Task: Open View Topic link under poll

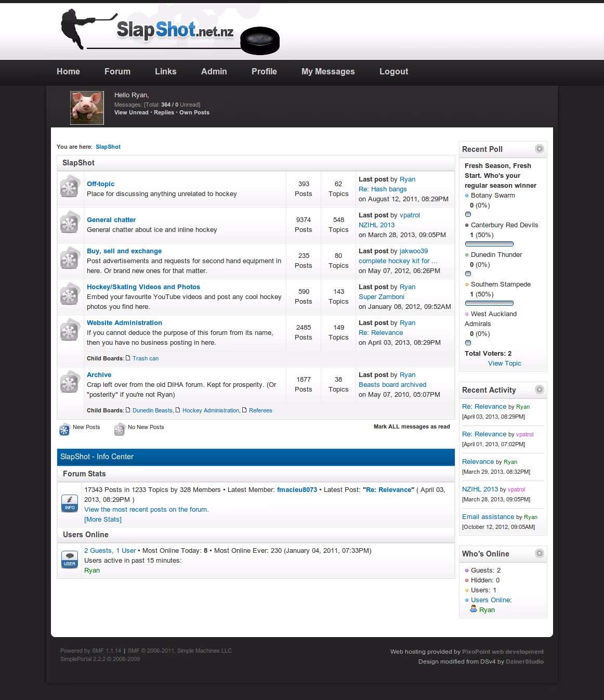Action: click(x=504, y=364)
